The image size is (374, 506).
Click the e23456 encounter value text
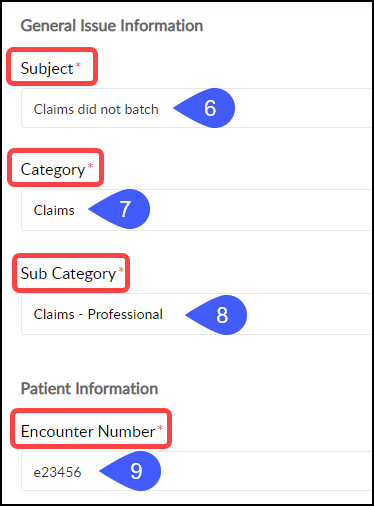[x=57, y=472]
